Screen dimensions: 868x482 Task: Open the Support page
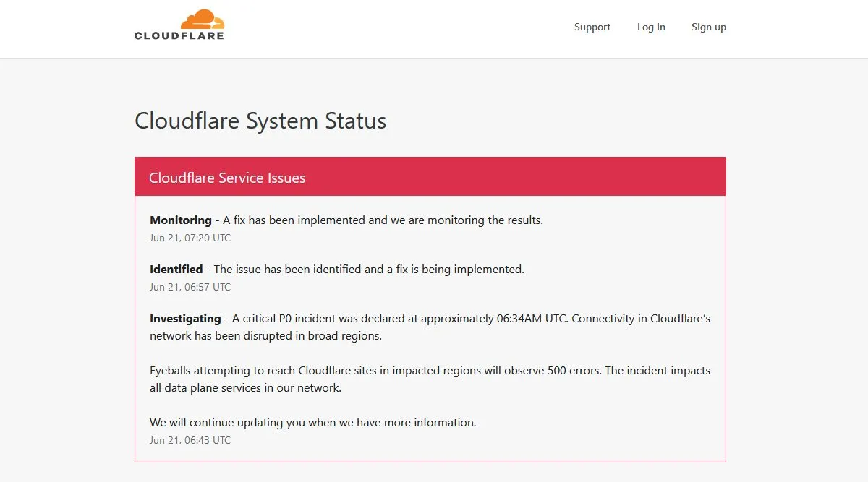(592, 27)
